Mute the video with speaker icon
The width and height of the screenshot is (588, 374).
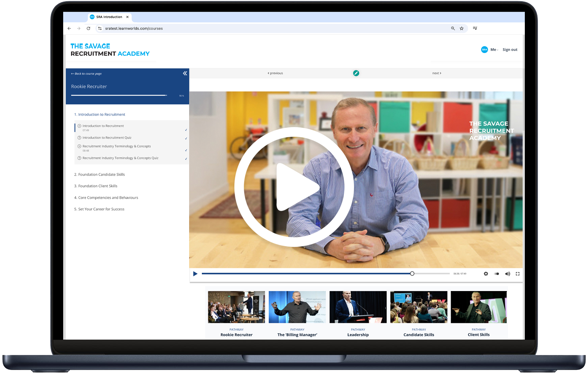click(508, 274)
